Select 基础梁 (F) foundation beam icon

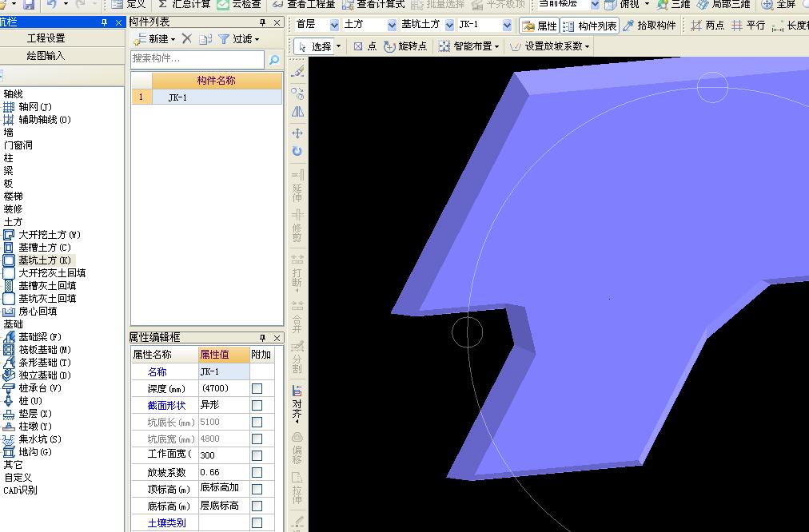coord(9,336)
